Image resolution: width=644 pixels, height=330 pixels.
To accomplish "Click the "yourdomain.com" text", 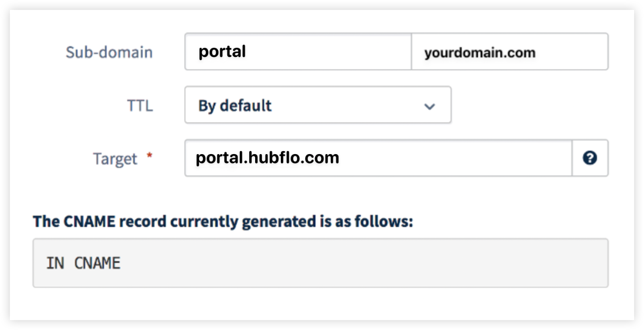I will pos(480,53).
